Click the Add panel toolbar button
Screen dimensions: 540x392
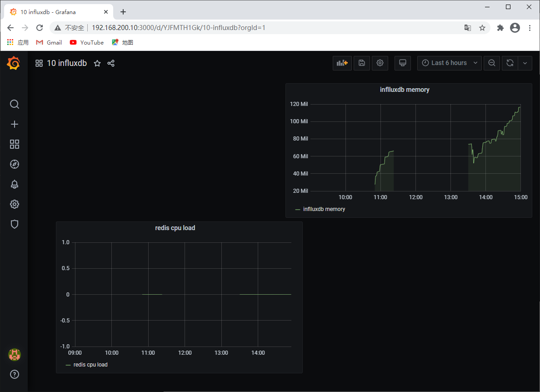[342, 63]
